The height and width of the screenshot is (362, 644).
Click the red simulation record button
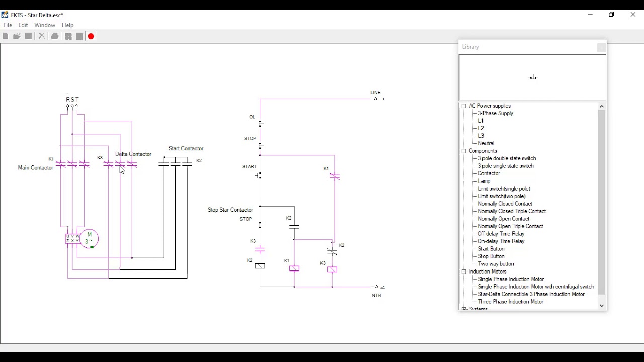(x=91, y=36)
